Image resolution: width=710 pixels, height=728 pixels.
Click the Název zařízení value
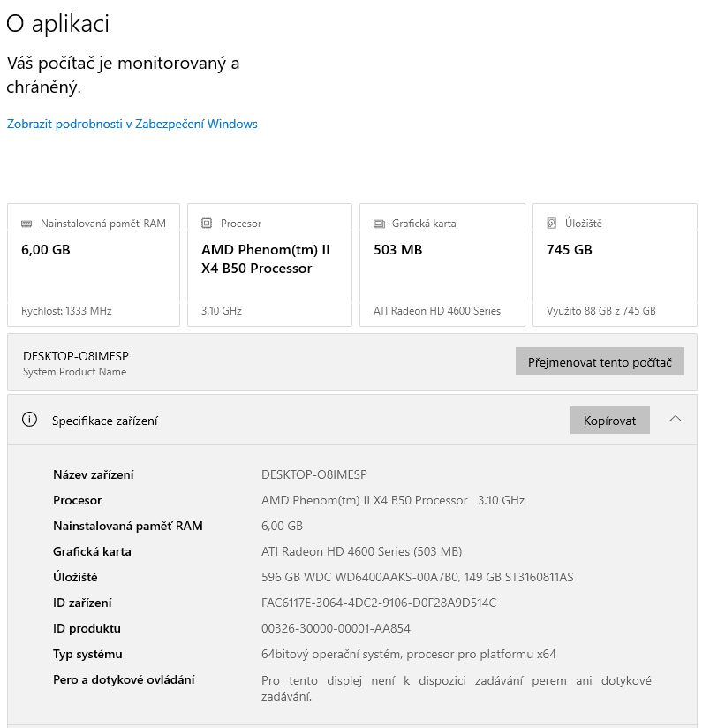[314, 474]
